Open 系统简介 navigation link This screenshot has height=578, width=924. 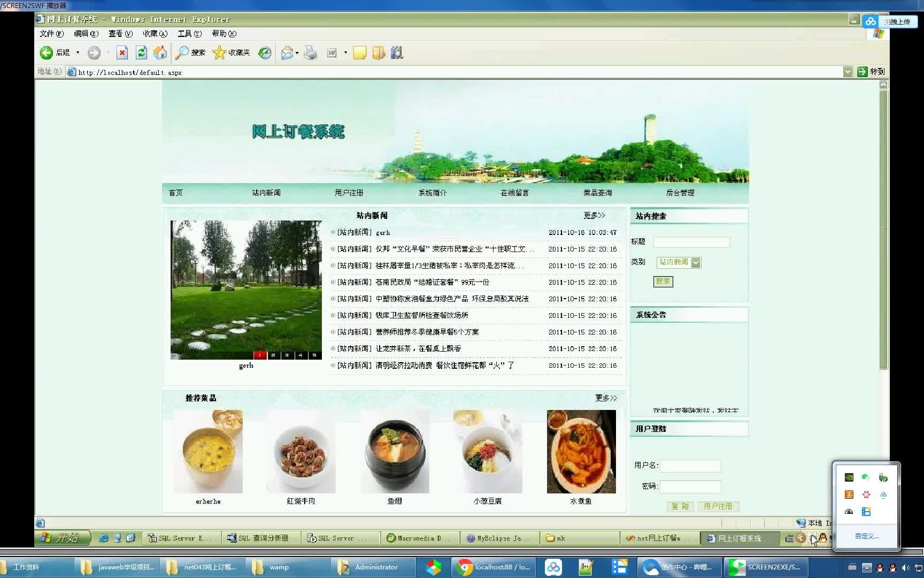433,193
